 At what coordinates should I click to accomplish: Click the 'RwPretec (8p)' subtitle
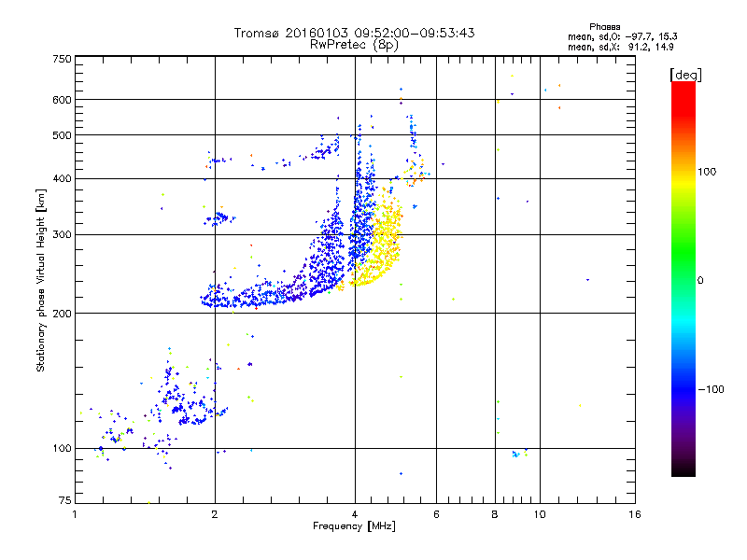click(354, 45)
